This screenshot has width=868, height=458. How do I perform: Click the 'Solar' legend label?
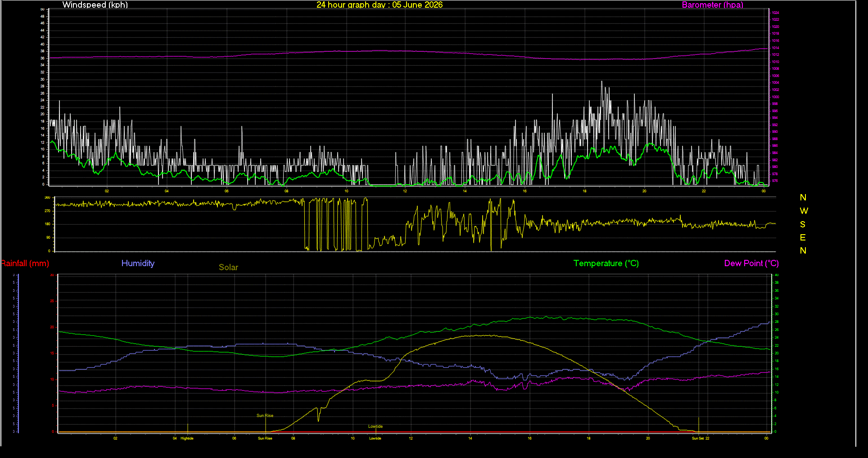coord(228,267)
